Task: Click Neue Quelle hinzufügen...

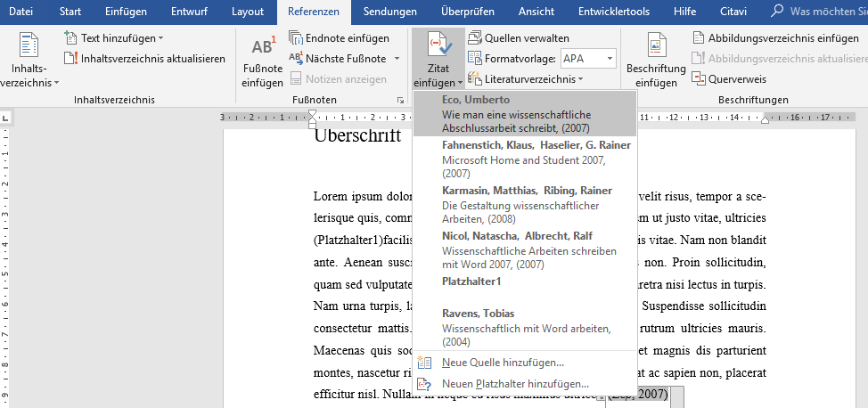Action: tap(525, 363)
